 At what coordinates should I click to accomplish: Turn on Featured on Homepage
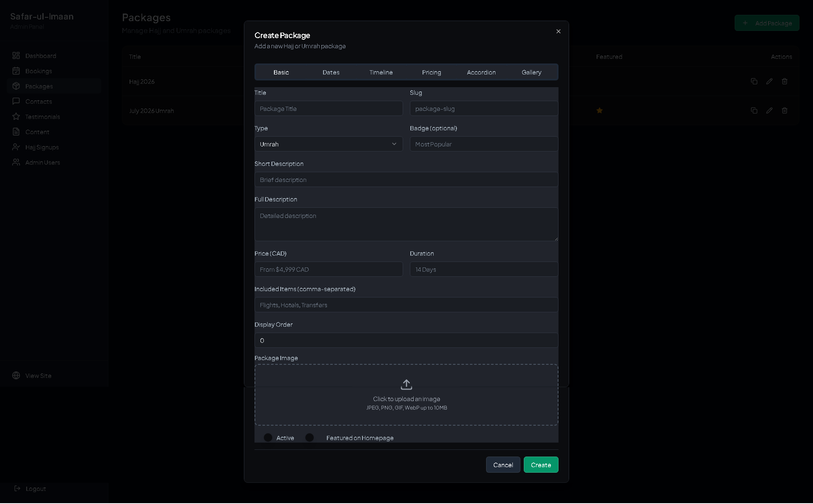(x=310, y=438)
